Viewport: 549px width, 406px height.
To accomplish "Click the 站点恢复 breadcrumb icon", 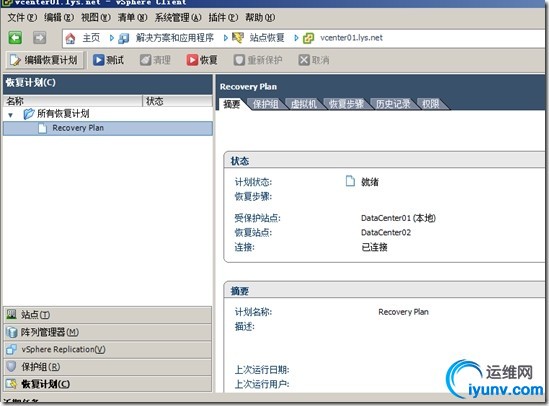I will (x=238, y=38).
